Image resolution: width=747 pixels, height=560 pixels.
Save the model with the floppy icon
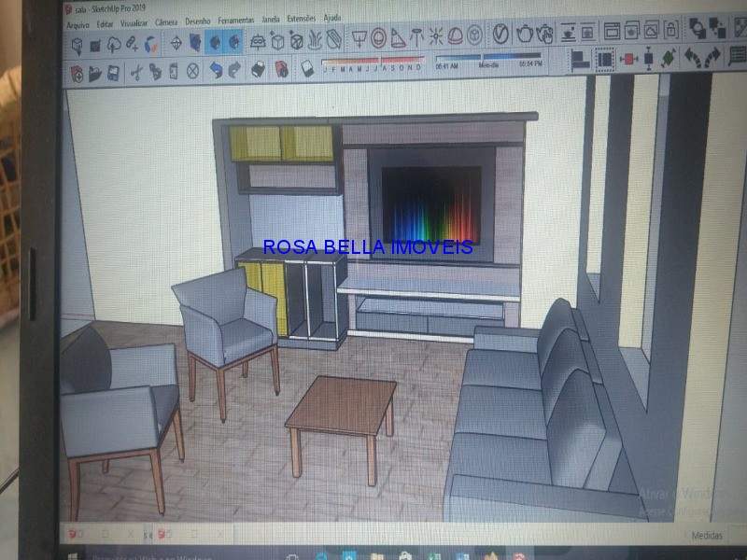click(x=113, y=74)
